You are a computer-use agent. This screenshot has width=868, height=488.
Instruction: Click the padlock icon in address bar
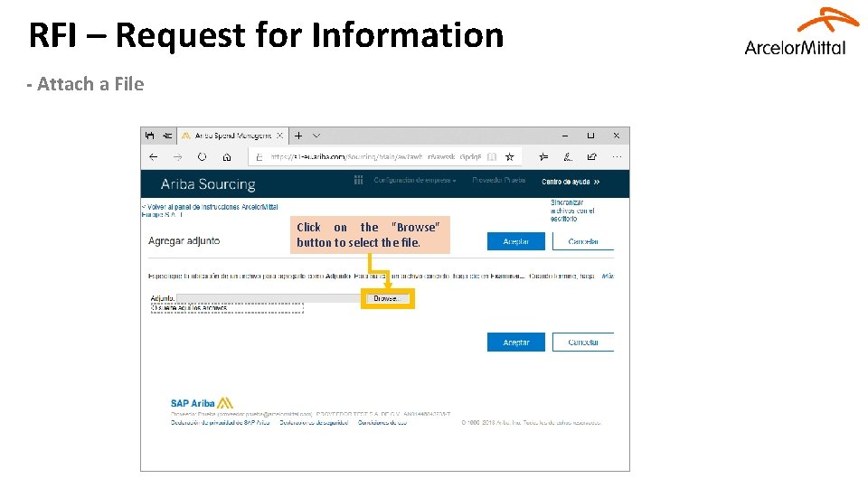tap(259, 157)
